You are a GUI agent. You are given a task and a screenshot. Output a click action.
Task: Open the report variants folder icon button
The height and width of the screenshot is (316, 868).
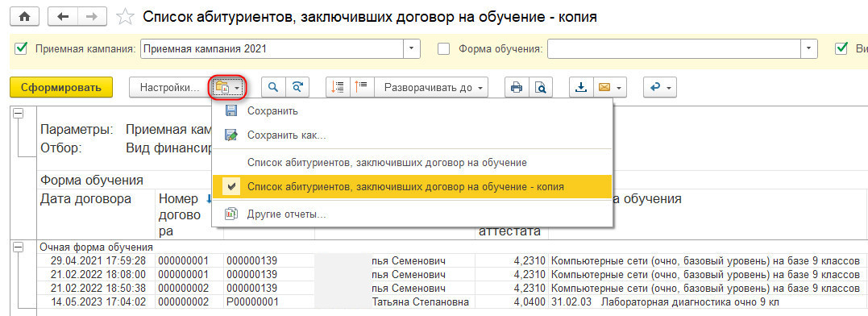(x=227, y=87)
